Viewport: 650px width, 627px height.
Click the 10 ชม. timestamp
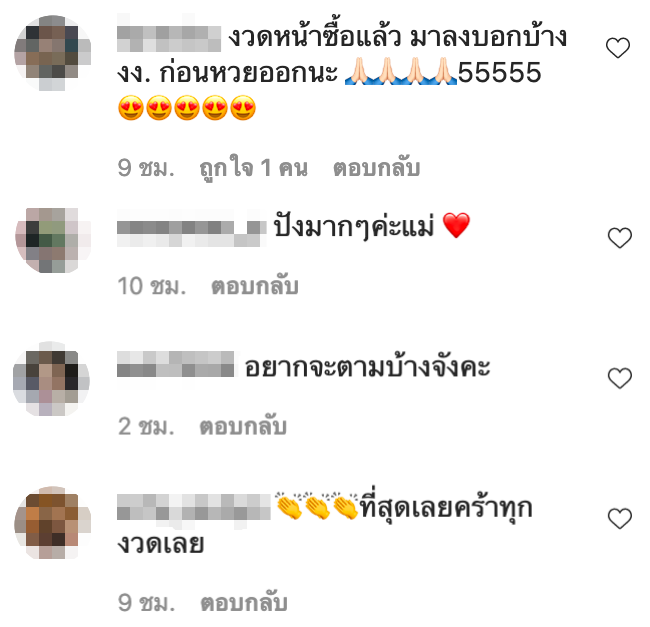click(152, 286)
